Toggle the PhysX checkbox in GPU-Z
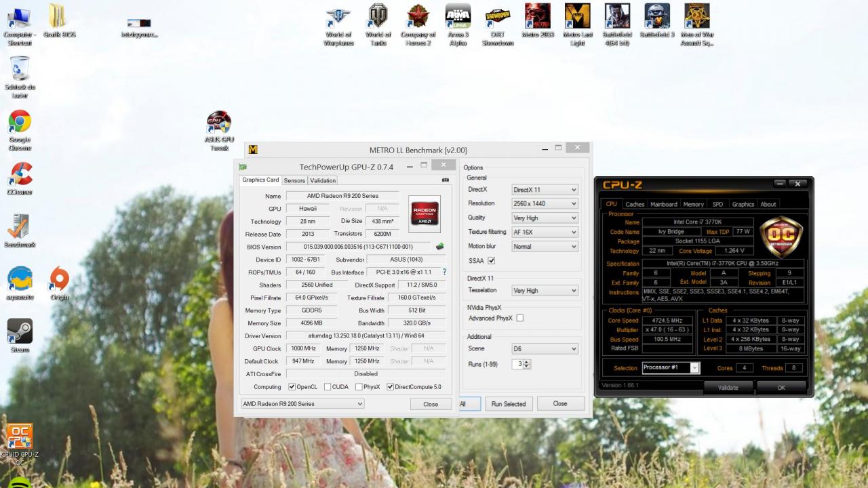This screenshot has height=488, width=868. (359, 387)
